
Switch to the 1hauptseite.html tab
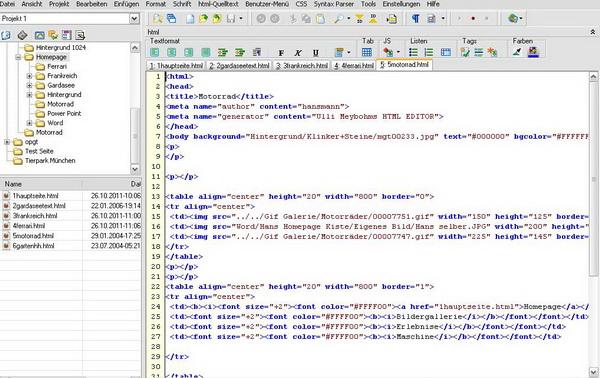pyautogui.click(x=176, y=66)
